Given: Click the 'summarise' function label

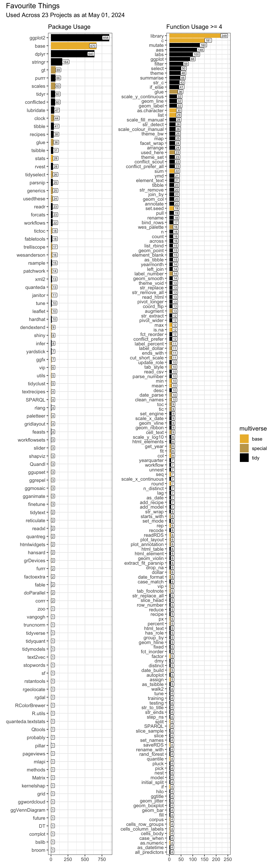Looking at the screenshot, I should (152, 78).
